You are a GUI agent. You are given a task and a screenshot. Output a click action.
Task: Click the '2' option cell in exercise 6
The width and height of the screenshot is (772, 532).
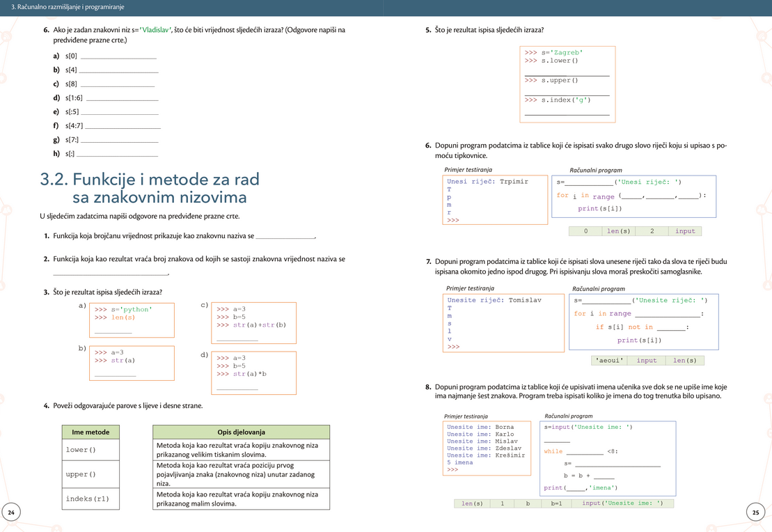[652, 231]
